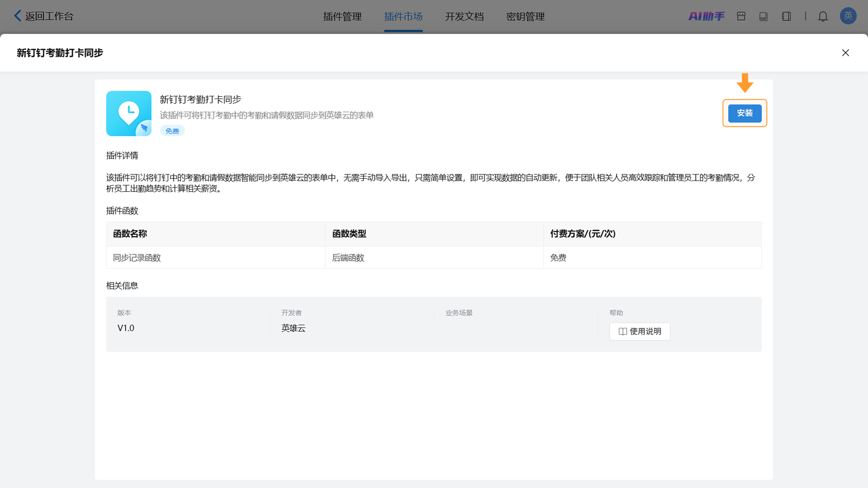Click the 付费方案/(元/次) column header

pyautogui.click(x=652, y=234)
